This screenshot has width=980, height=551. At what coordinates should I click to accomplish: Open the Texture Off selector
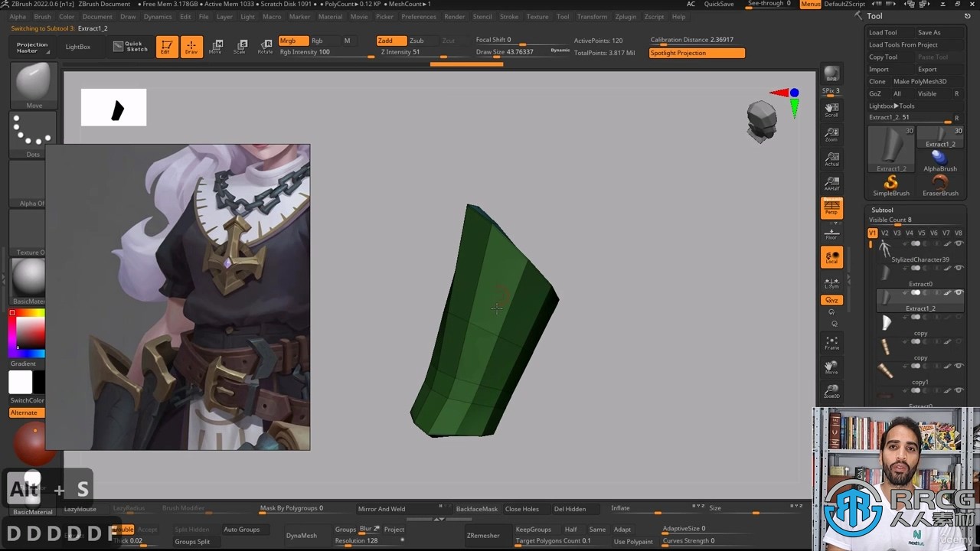28,233
